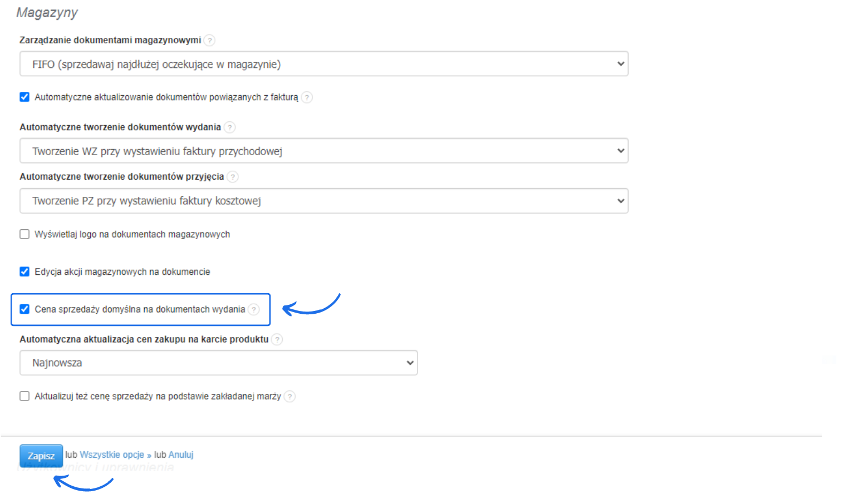The image size is (844, 504).
Task: Check Aktualizuj też cenę sprzedaży na podstawie marży
Action: click(24, 396)
